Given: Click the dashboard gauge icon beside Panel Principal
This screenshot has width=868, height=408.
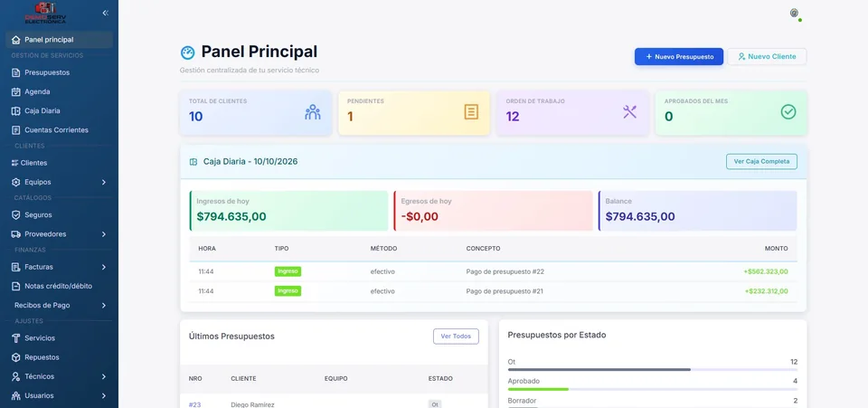Looking at the screenshot, I should coord(188,52).
